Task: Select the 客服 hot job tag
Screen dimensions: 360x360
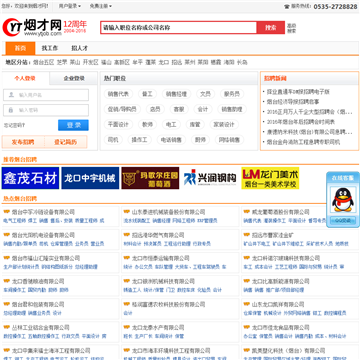Action: 179,109
